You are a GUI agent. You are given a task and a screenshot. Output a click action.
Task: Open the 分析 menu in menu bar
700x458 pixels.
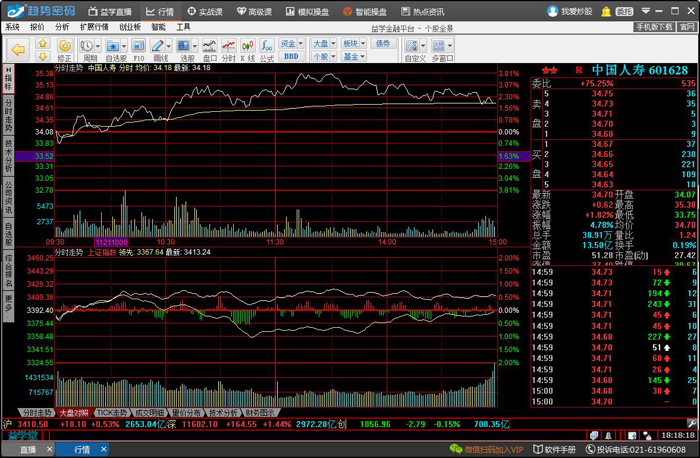62,27
